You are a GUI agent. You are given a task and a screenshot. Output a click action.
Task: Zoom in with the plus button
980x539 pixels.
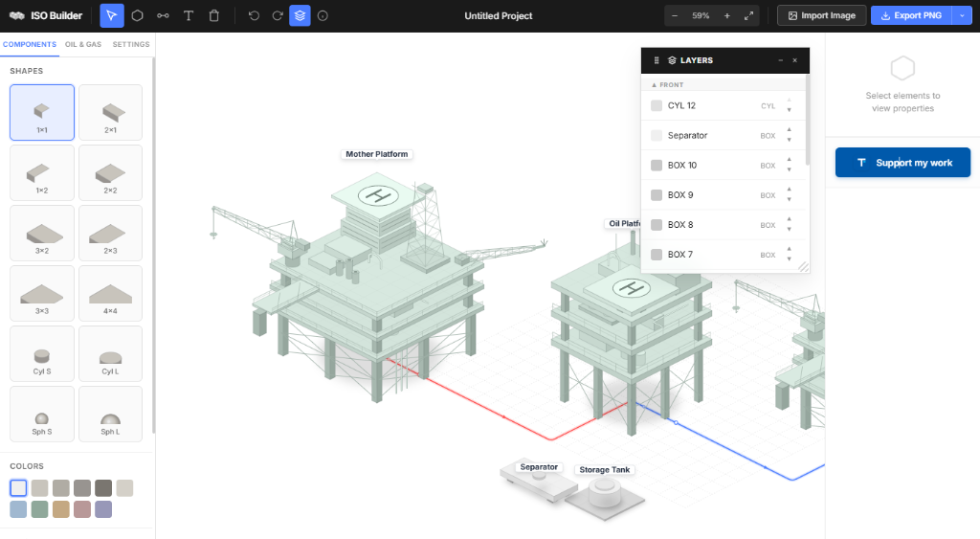(727, 15)
